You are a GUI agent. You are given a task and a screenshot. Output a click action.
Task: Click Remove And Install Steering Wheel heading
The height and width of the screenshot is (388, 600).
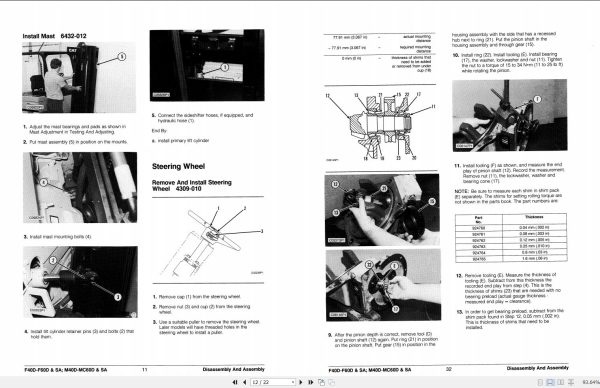tap(192, 185)
